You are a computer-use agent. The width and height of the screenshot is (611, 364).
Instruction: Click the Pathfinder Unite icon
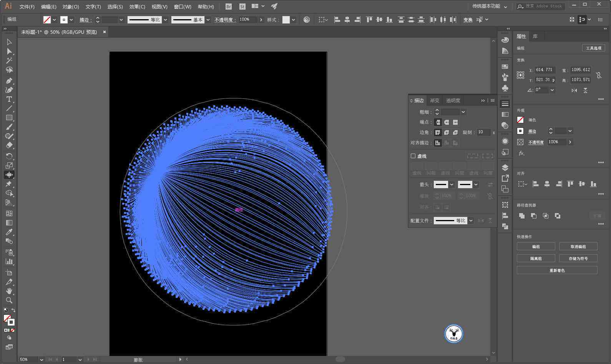(522, 216)
